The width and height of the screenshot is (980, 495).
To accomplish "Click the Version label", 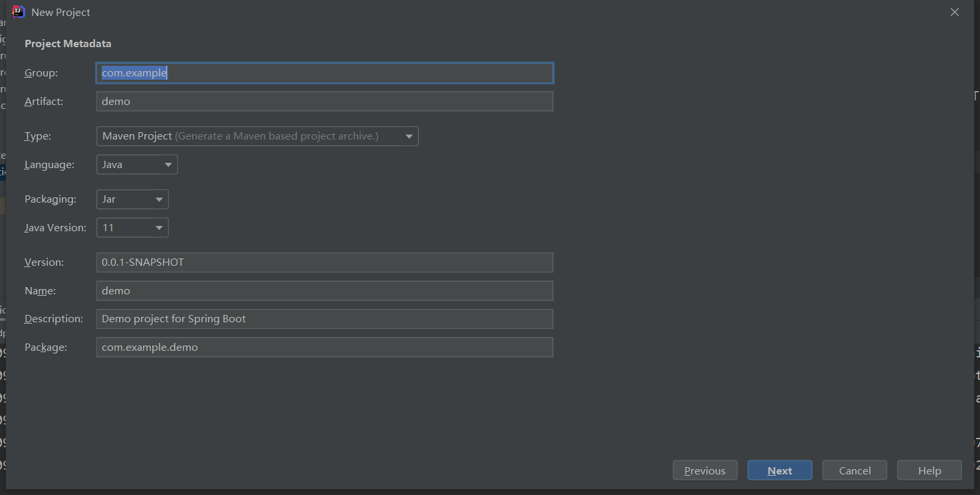I will click(x=45, y=262).
